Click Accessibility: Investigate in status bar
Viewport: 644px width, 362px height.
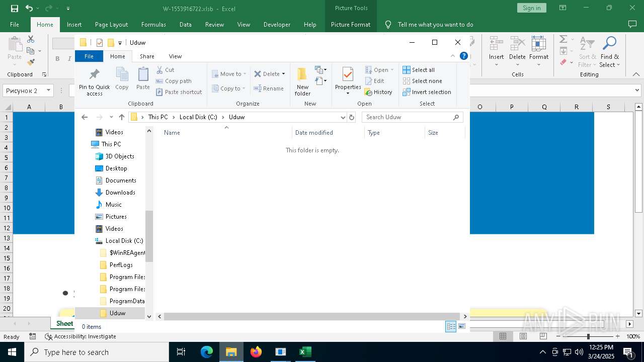pos(80,336)
